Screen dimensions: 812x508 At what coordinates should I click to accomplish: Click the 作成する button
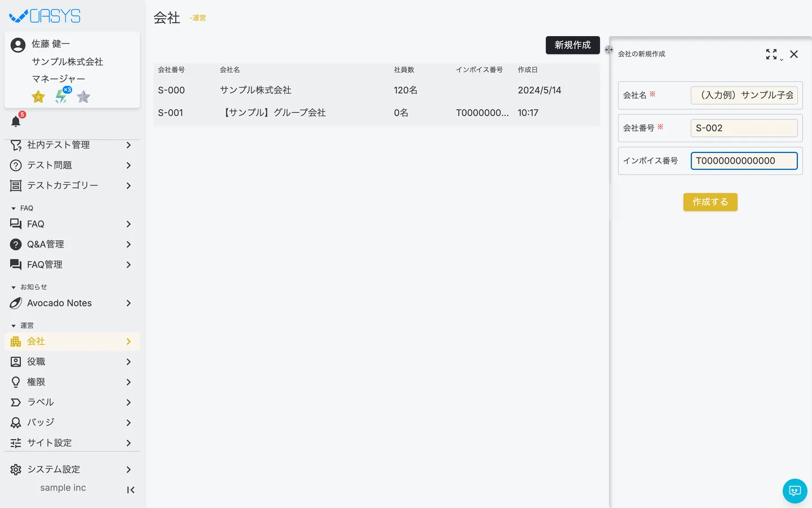(710, 202)
